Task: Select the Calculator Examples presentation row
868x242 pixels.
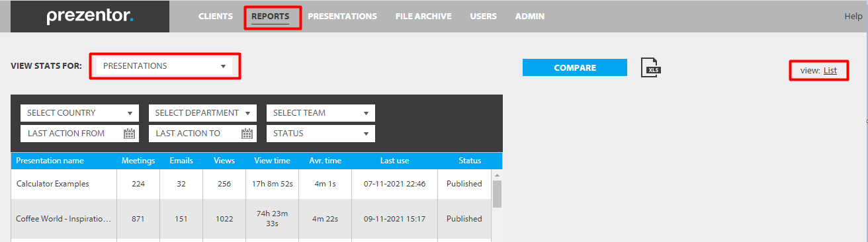Action: [x=251, y=184]
